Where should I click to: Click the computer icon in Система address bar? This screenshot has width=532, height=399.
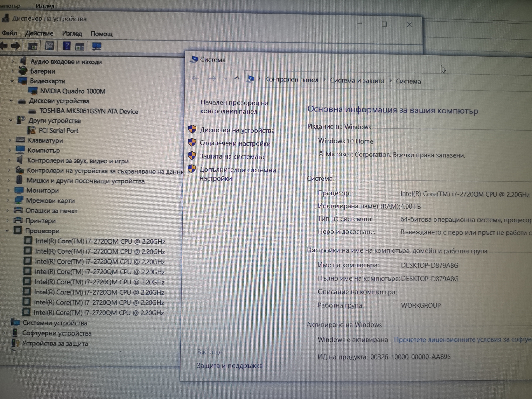(251, 79)
